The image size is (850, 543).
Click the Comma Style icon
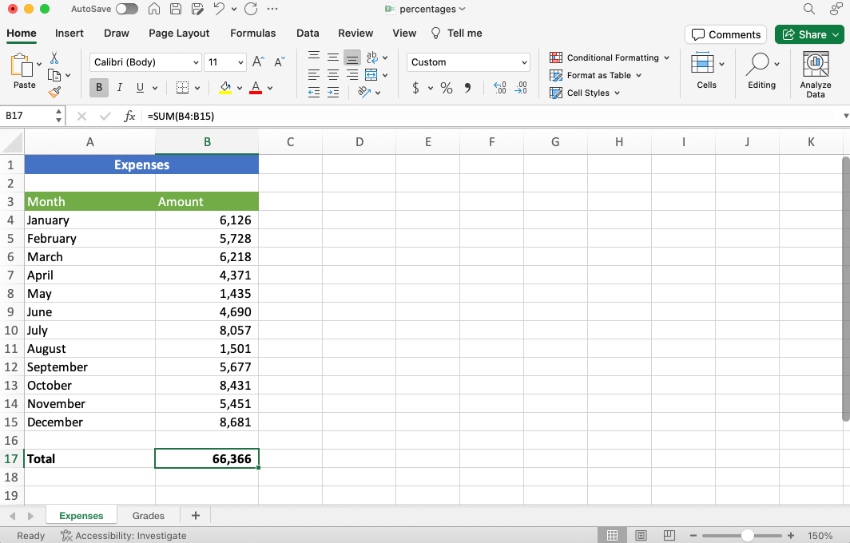click(467, 88)
